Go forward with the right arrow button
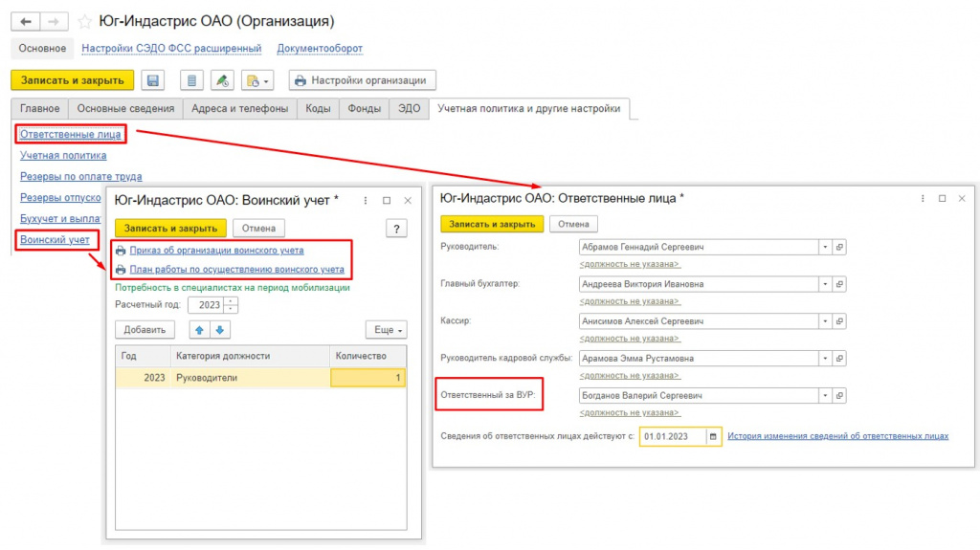Image resolution: width=980 pixels, height=550 pixels. [55, 21]
